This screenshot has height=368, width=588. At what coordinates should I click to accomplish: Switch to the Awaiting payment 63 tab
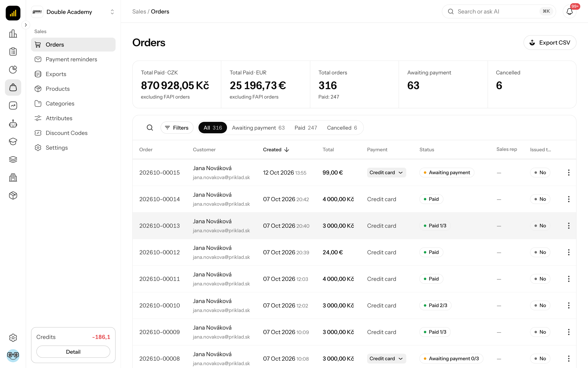point(258,128)
